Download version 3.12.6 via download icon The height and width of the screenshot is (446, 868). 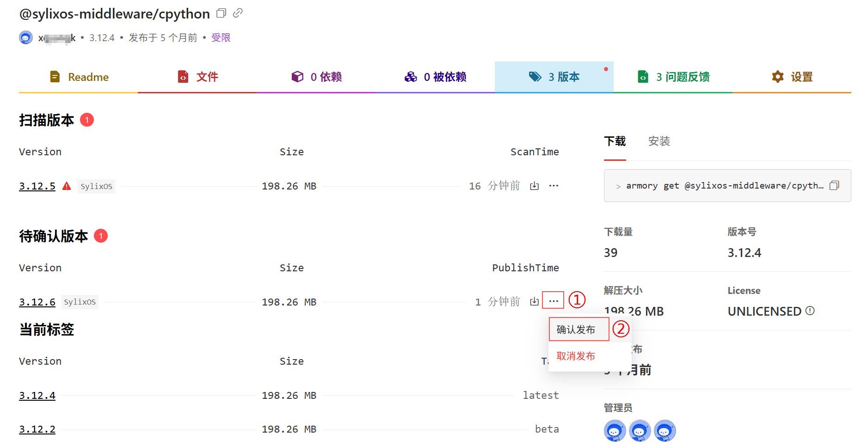pyautogui.click(x=535, y=302)
